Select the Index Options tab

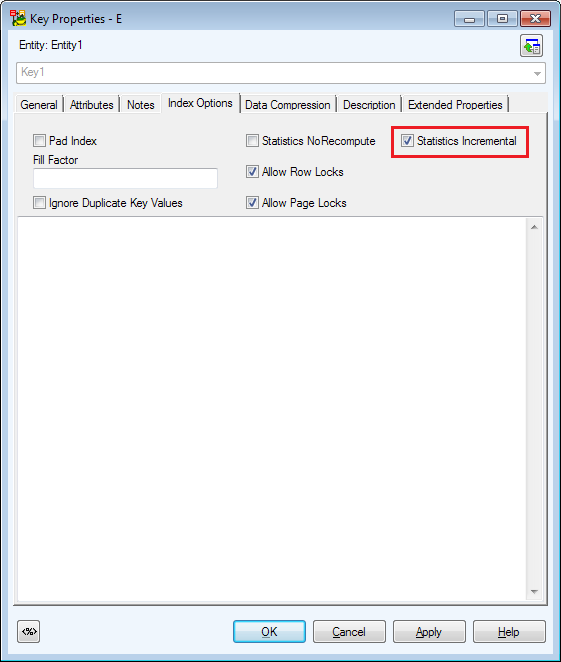pyautogui.click(x=200, y=103)
